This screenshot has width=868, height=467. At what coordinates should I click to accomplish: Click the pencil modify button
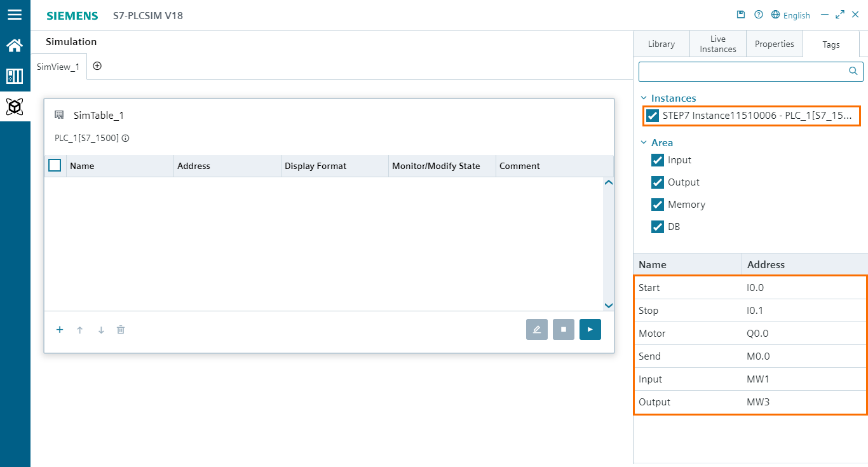point(537,330)
